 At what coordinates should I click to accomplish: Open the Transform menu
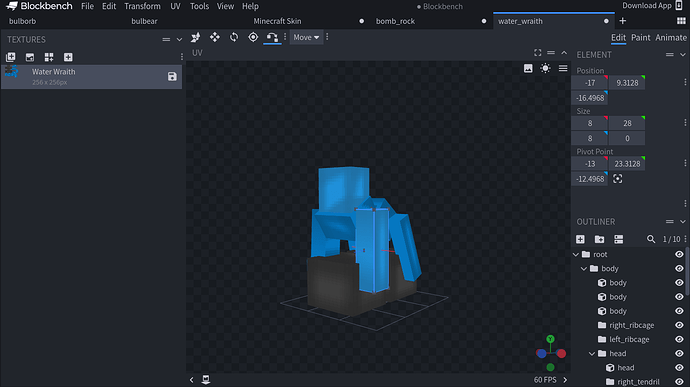[142, 6]
